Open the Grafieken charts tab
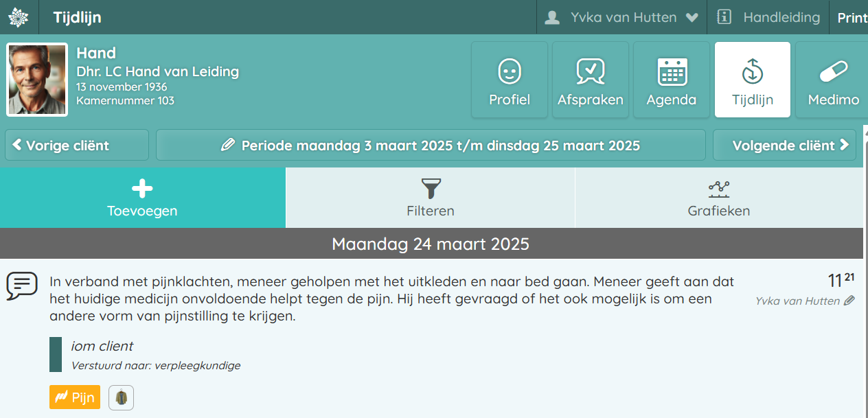The height and width of the screenshot is (418, 868). [x=718, y=198]
